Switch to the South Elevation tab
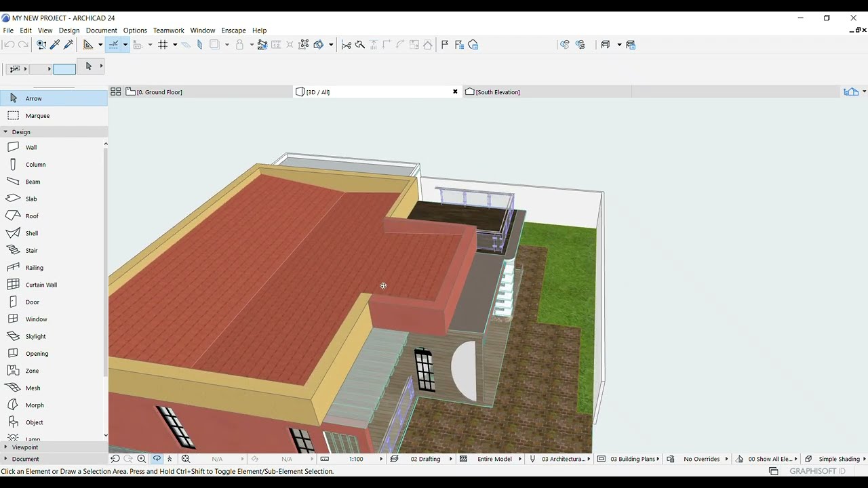Viewport: 868px width, 488px height. click(x=547, y=92)
